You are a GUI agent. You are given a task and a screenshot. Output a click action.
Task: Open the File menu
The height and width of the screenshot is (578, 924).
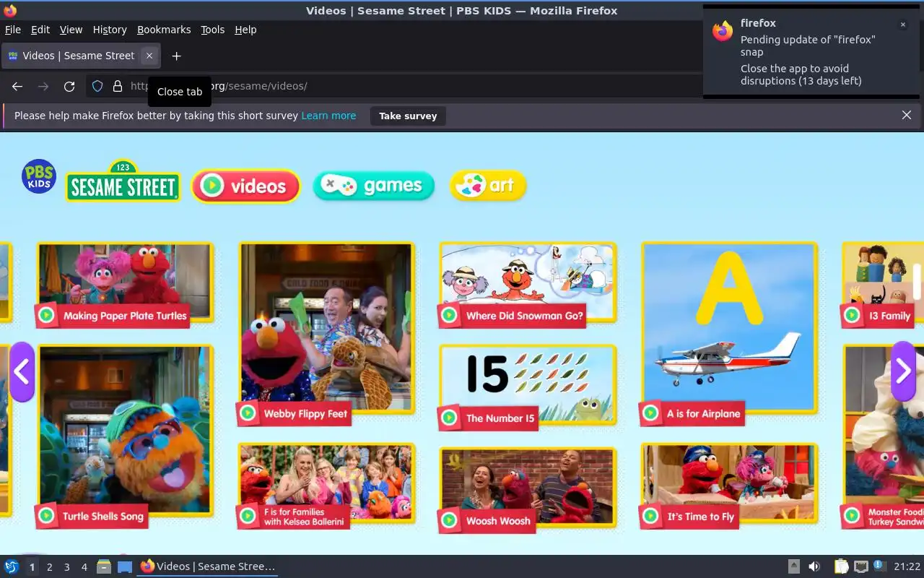(x=13, y=30)
